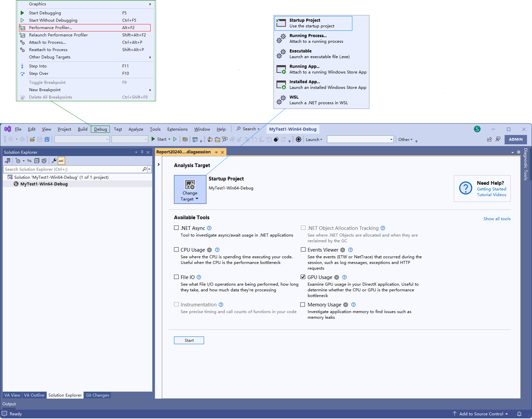532x419 pixels.
Task: Open the combo box beside Launch
Action: click(360, 139)
